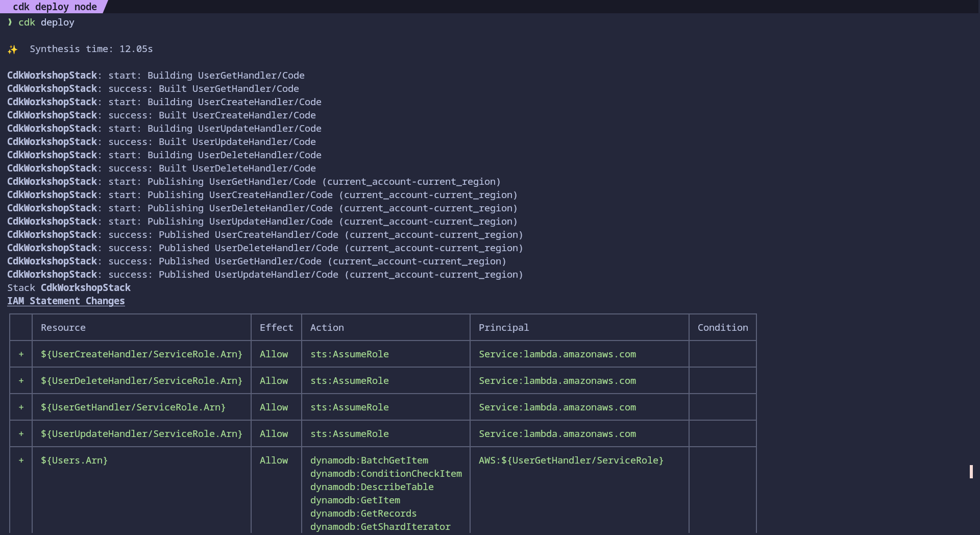Click 'start: Publishing UserUpdateHandler/Code' line
The height and width of the screenshot is (535, 980).
[x=262, y=222]
